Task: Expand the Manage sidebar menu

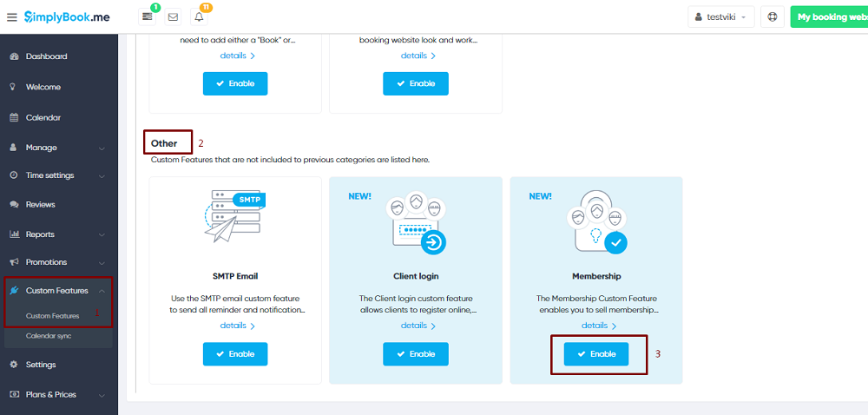Action: 58,148
